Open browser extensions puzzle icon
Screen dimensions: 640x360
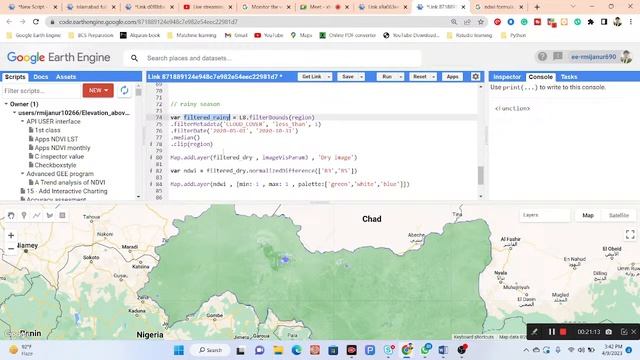click(x=591, y=22)
